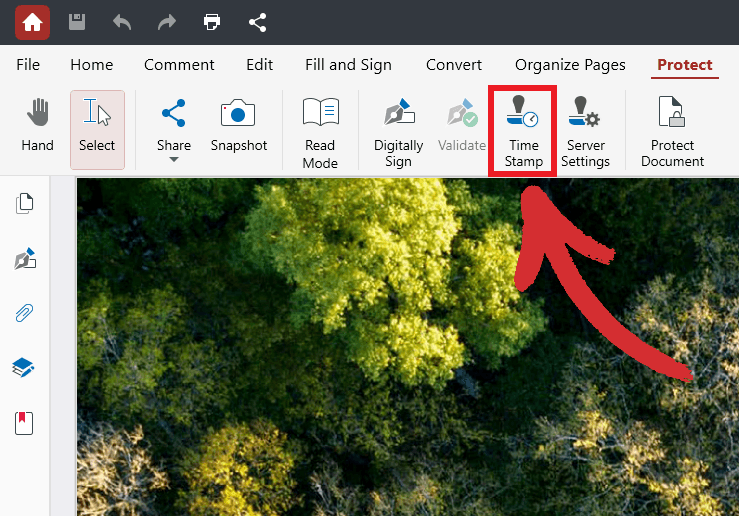This screenshot has height=516, width=739.
Task: Click Protect Document
Action: point(673,132)
